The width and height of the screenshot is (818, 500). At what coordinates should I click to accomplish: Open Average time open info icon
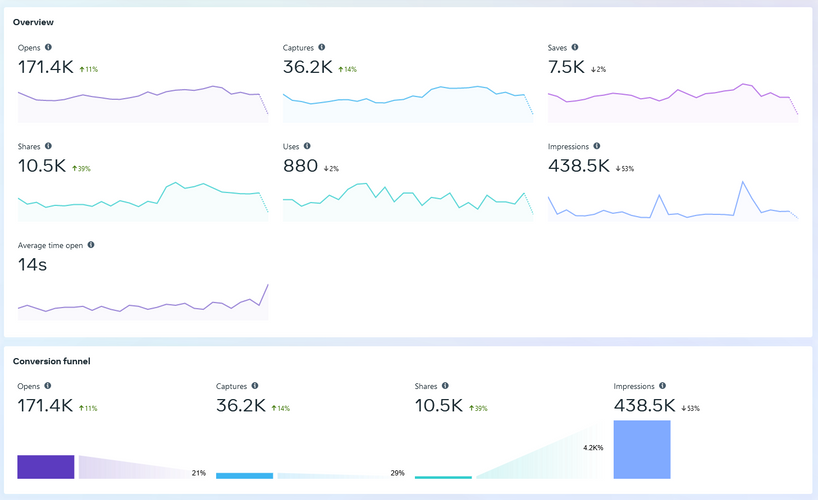point(91,245)
